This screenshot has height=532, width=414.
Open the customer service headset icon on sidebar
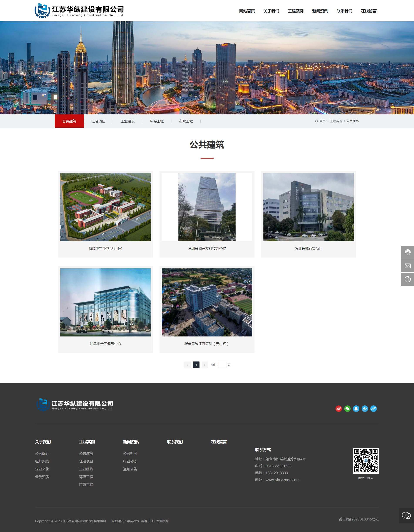(x=407, y=252)
